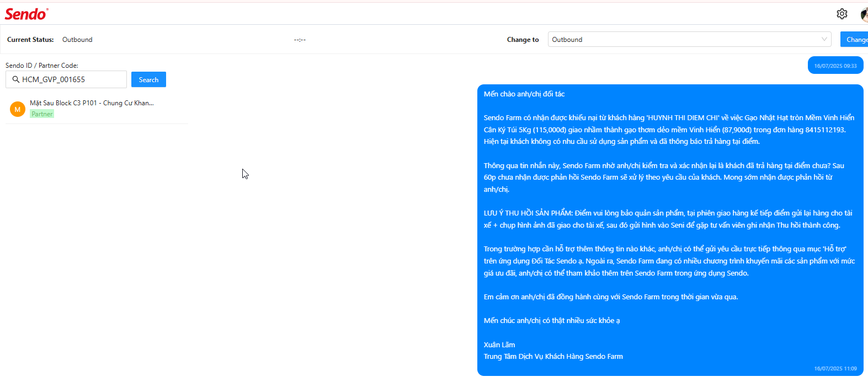Click the Change button
The width and height of the screenshot is (868, 382).
point(854,39)
